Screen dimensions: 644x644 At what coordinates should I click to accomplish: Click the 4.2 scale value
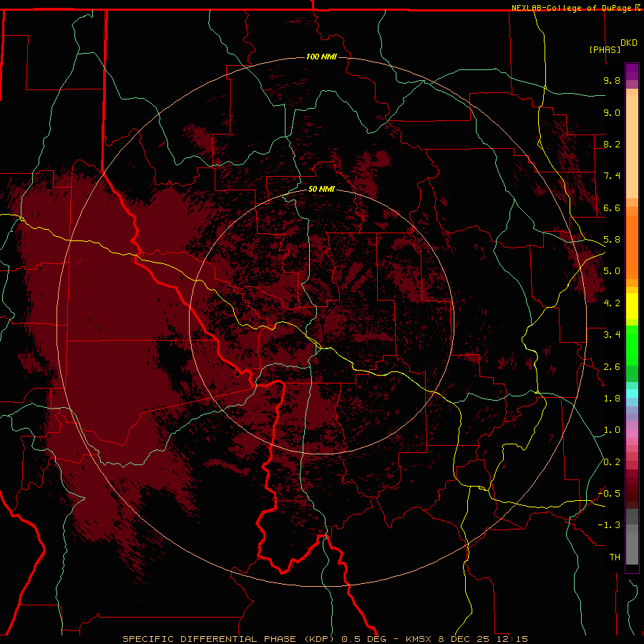pyautogui.click(x=612, y=303)
